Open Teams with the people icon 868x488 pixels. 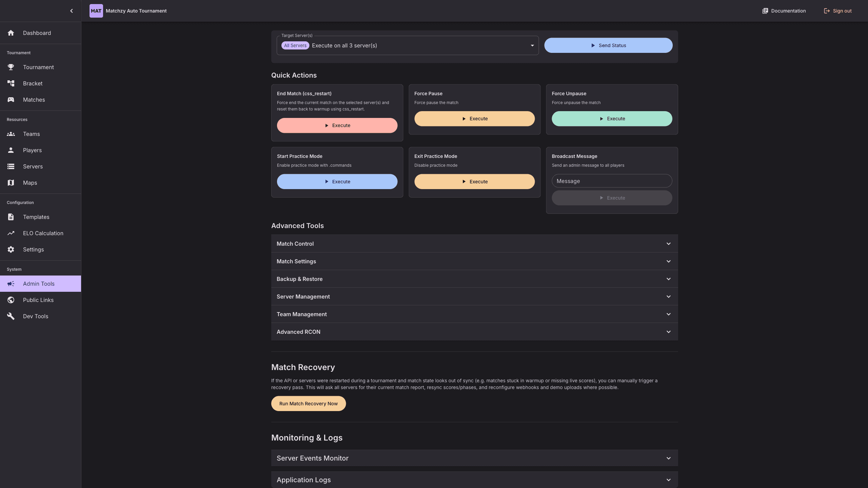[11, 134]
